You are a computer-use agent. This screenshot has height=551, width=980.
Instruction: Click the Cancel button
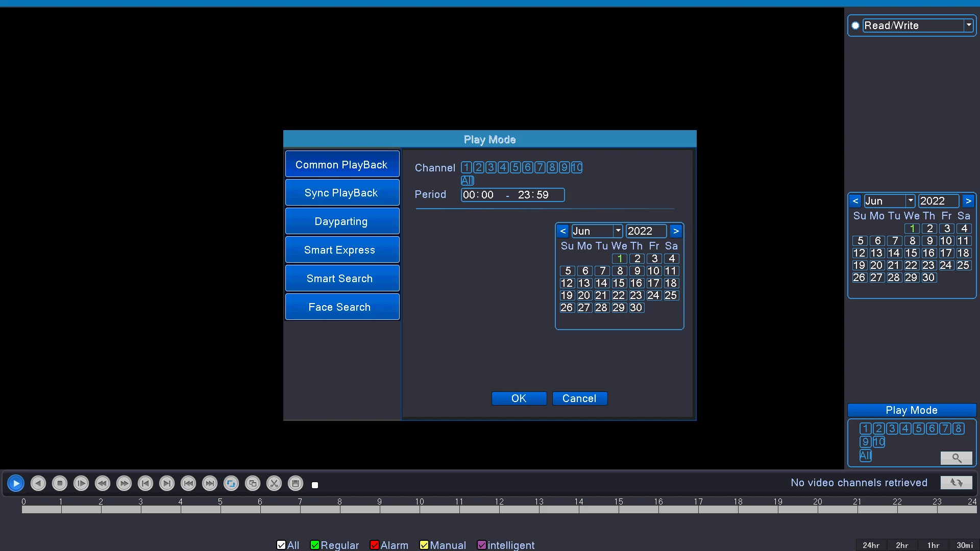pos(579,398)
